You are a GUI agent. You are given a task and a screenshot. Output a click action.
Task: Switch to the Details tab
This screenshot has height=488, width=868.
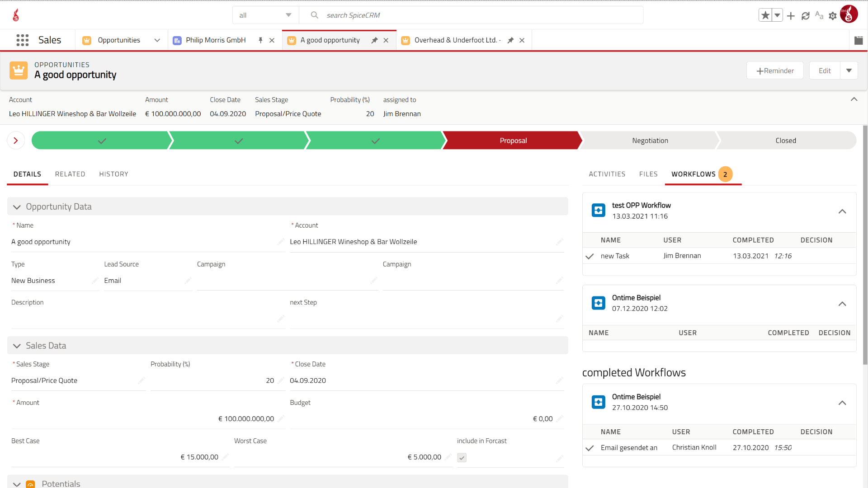click(x=27, y=174)
